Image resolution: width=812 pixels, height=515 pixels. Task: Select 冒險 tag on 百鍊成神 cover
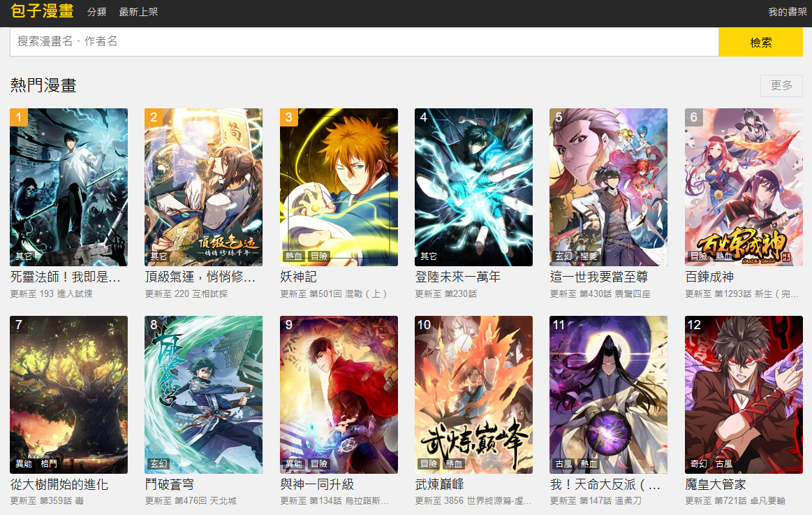699,256
